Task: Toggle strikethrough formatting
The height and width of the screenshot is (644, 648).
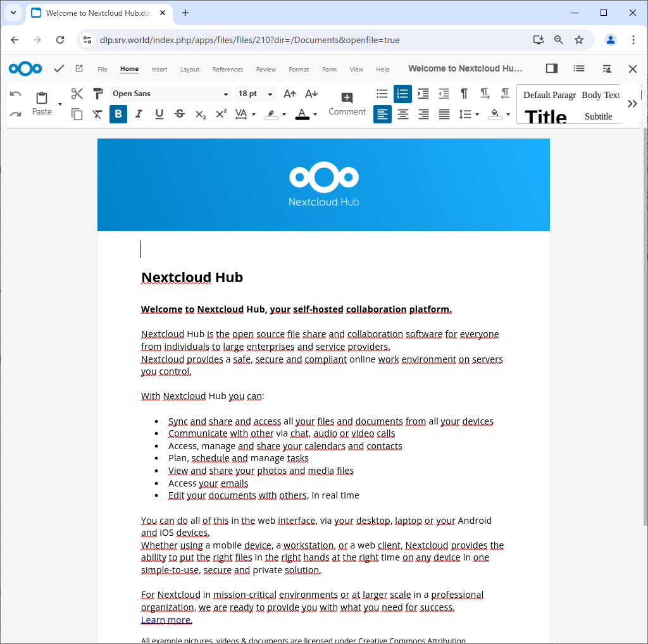Action: pyautogui.click(x=180, y=114)
